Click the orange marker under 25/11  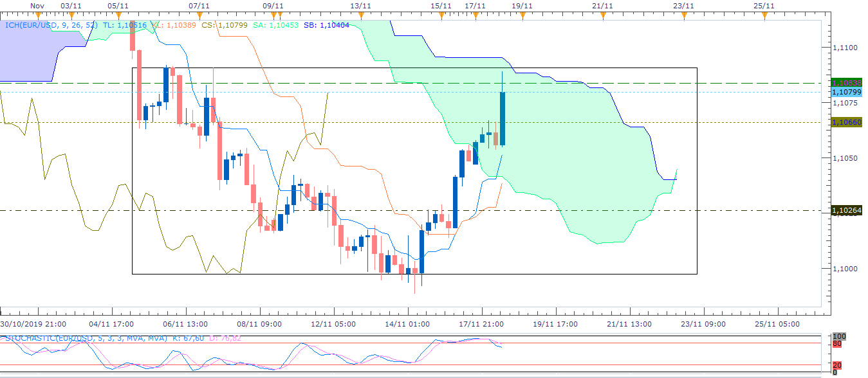pyautogui.click(x=764, y=16)
